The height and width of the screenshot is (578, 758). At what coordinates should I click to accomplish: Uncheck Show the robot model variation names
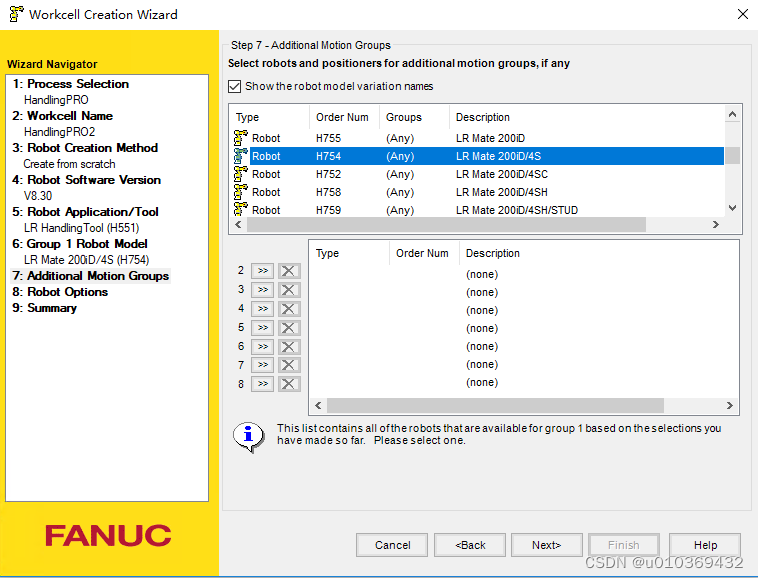coord(234,87)
